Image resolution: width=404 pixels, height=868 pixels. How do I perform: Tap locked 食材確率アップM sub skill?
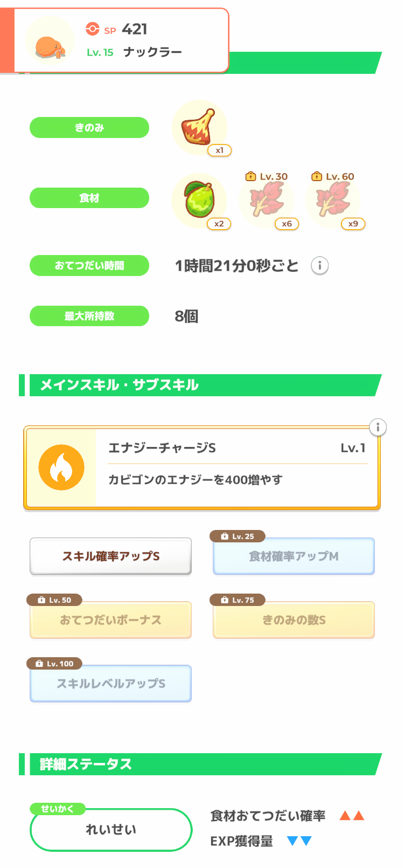[x=294, y=556]
